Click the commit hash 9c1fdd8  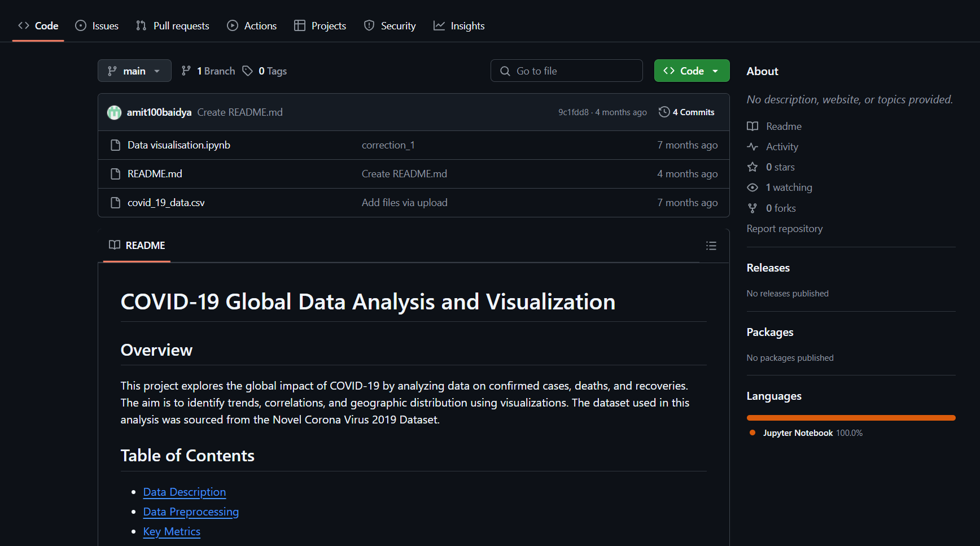pos(574,112)
